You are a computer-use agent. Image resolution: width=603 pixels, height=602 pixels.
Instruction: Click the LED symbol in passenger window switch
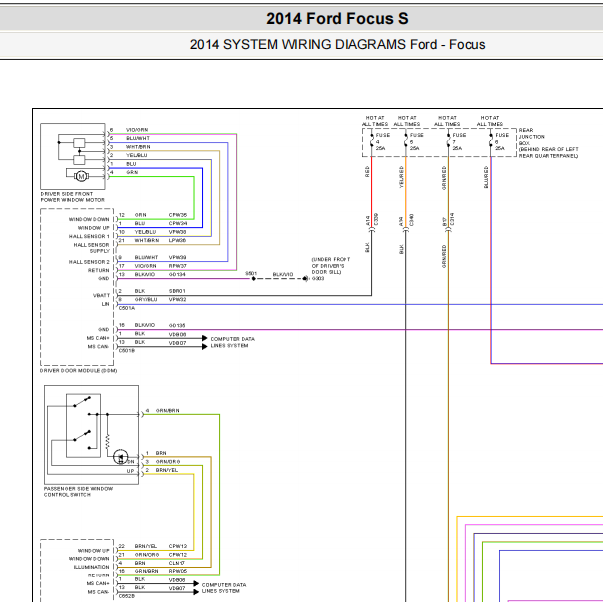[120, 457]
